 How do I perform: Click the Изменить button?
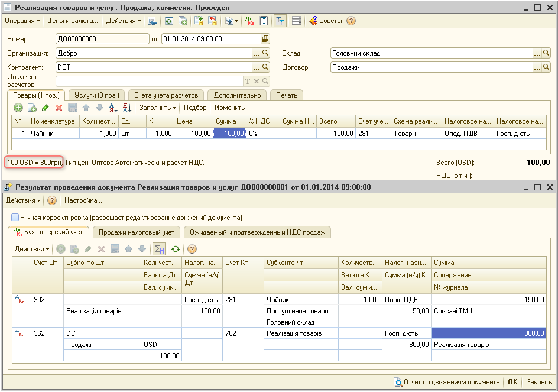pos(229,108)
